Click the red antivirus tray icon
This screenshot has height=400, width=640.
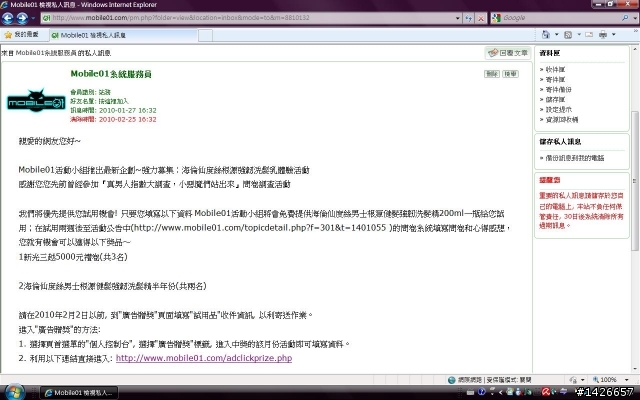click(x=546, y=392)
